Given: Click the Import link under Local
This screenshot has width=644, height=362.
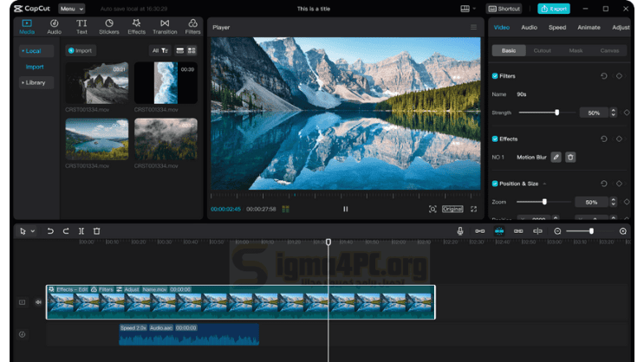Looking at the screenshot, I should coord(35,67).
